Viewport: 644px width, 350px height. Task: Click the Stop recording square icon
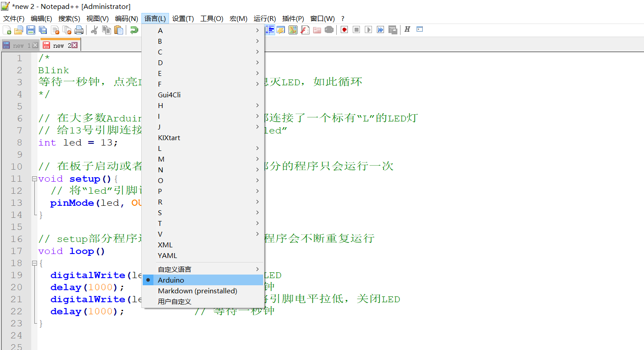pos(356,30)
